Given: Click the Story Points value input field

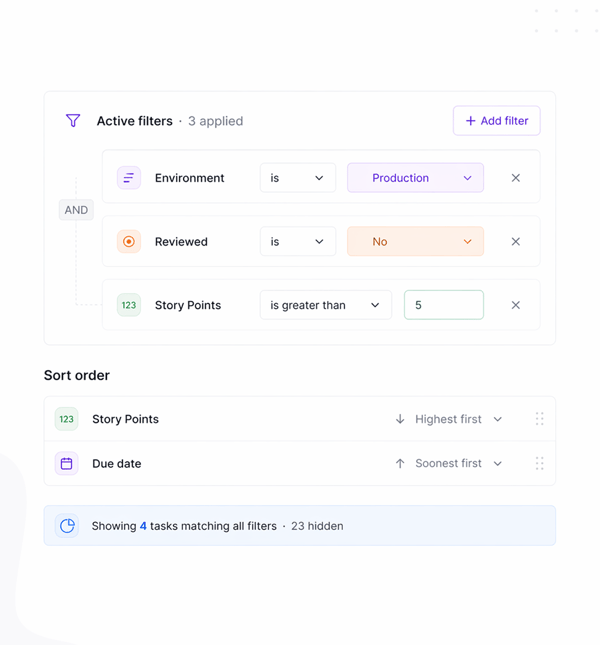Looking at the screenshot, I should click(x=443, y=305).
